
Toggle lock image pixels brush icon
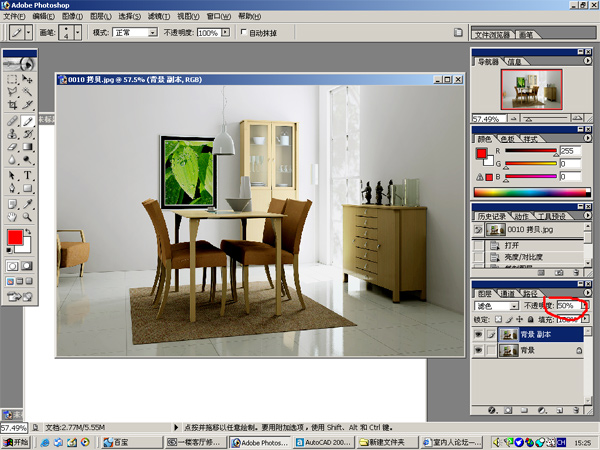click(x=509, y=319)
